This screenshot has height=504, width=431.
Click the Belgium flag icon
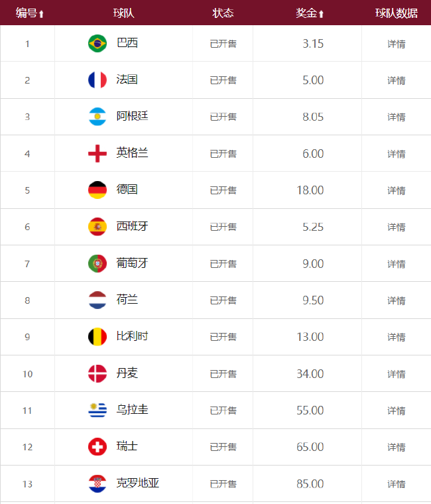click(97, 337)
